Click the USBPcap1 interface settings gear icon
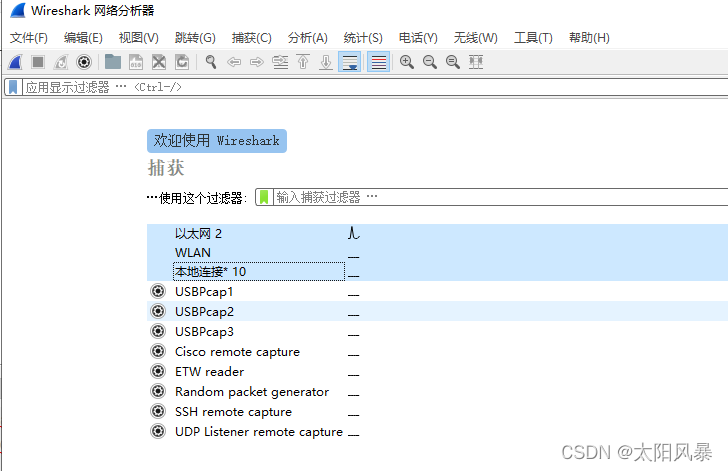Screen dimensions: 728x471 (x=158, y=291)
